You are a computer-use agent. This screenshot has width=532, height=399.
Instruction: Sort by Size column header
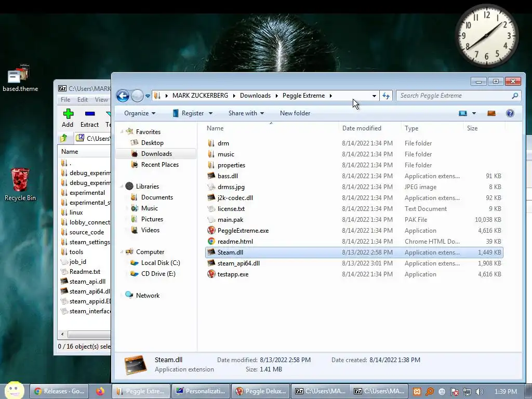pyautogui.click(x=472, y=128)
